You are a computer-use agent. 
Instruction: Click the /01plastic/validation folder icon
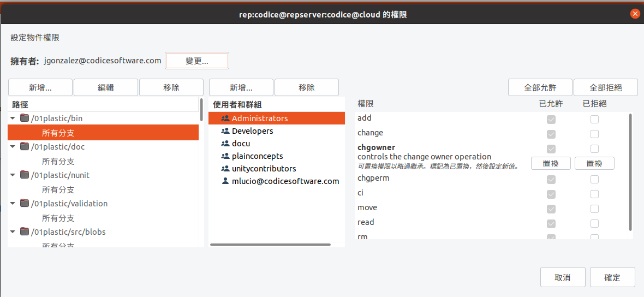pos(25,203)
